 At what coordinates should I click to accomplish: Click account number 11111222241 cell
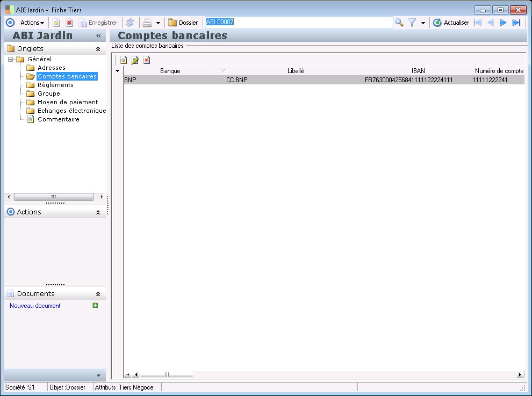point(498,80)
